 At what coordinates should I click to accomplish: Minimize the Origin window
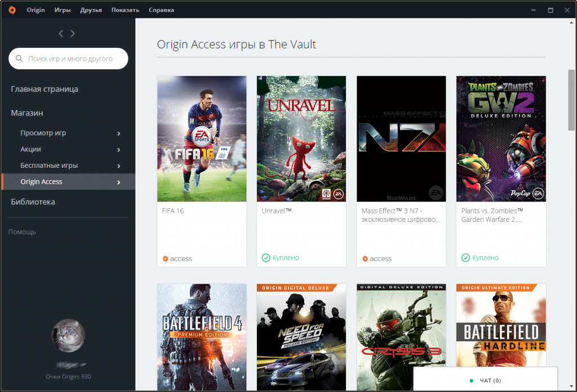pyautogui.click(x=533, y=10)
